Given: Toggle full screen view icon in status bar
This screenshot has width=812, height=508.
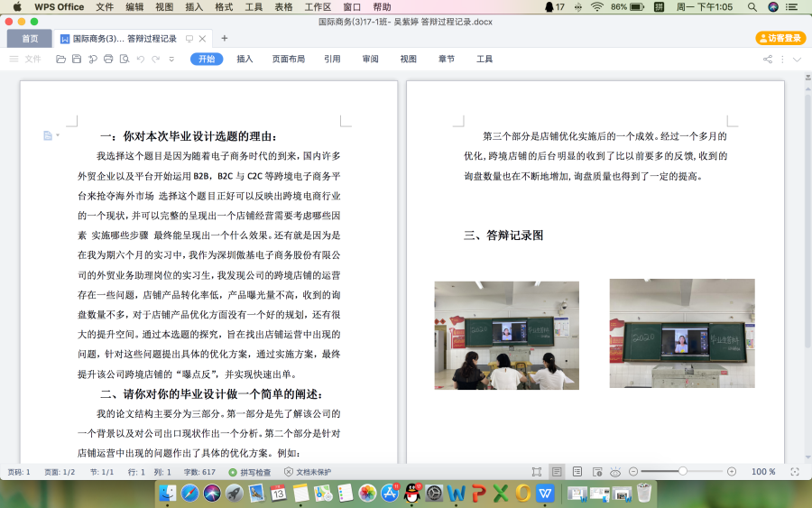Looking at the screenshot, I should [537, 472].
